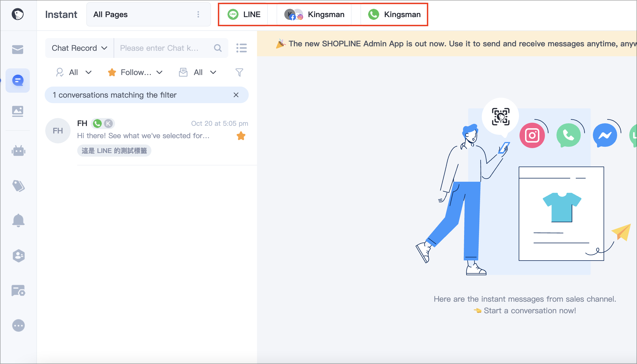Click the Instant heading
637x364 pixels.
tap(61, 14)
